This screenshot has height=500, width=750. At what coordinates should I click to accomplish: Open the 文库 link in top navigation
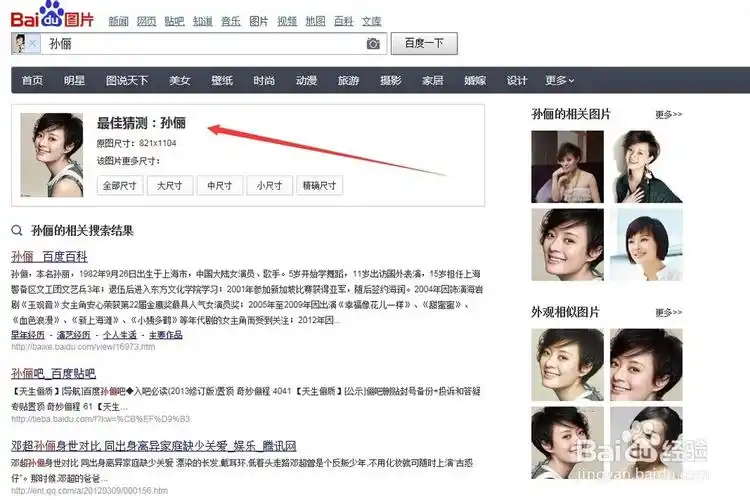pos(371,21)
